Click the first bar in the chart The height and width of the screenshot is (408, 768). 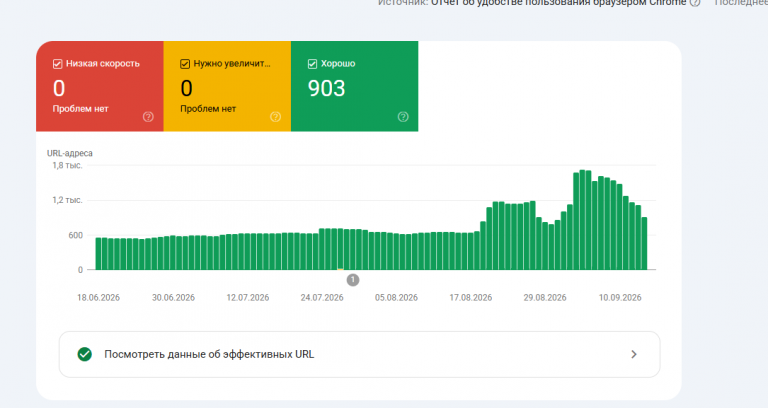tap(98, 254)
